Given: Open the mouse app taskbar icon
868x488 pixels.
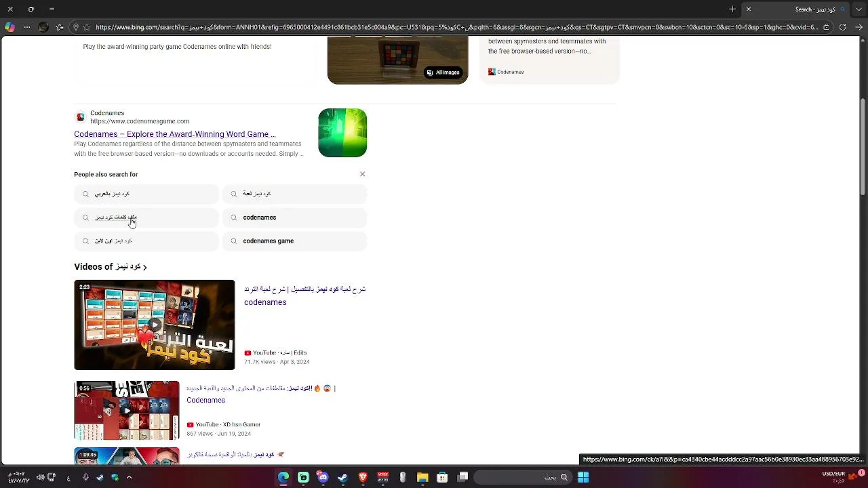Looking at the screenshot, I should [403, 478].
